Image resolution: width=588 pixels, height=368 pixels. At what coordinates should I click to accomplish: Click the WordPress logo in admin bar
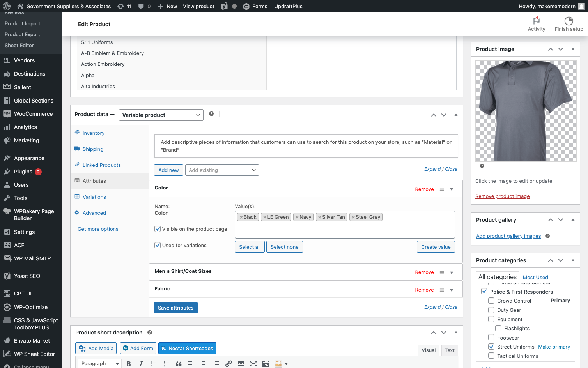click(x=7, y=6)
